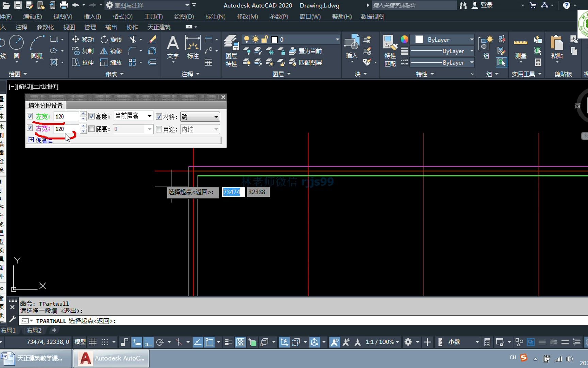This screenshot has height=368, width=588.
Task: Click the Undo arrow
Action: pyautogui.click(x=76, y=5)
